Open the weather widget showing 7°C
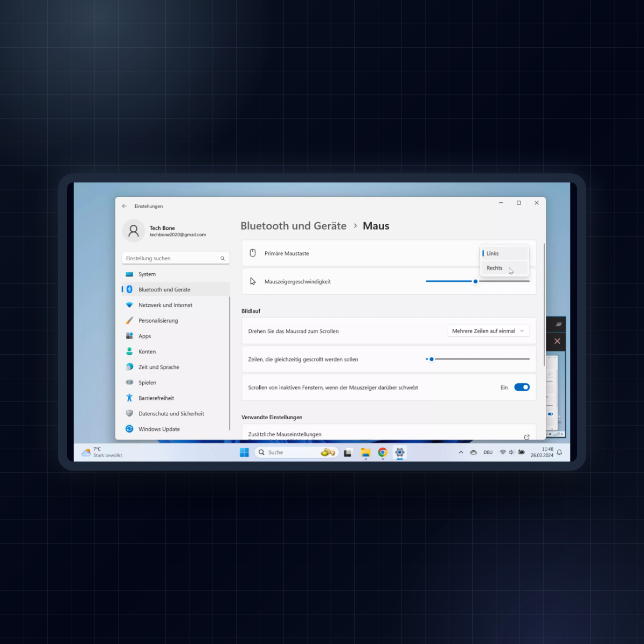Viewport: 644px width, 644px height. [x=102, y=452]
